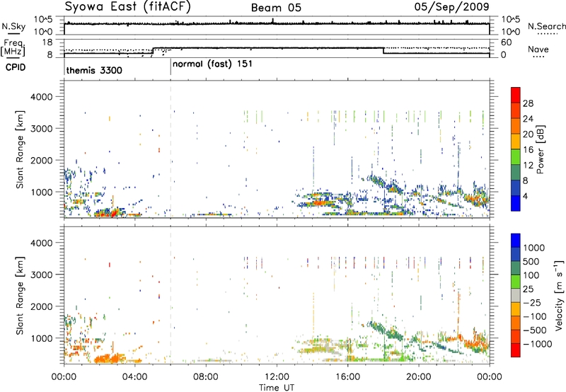
Task: Click the '20:00' time tick label
Action: tap(419, 377)
